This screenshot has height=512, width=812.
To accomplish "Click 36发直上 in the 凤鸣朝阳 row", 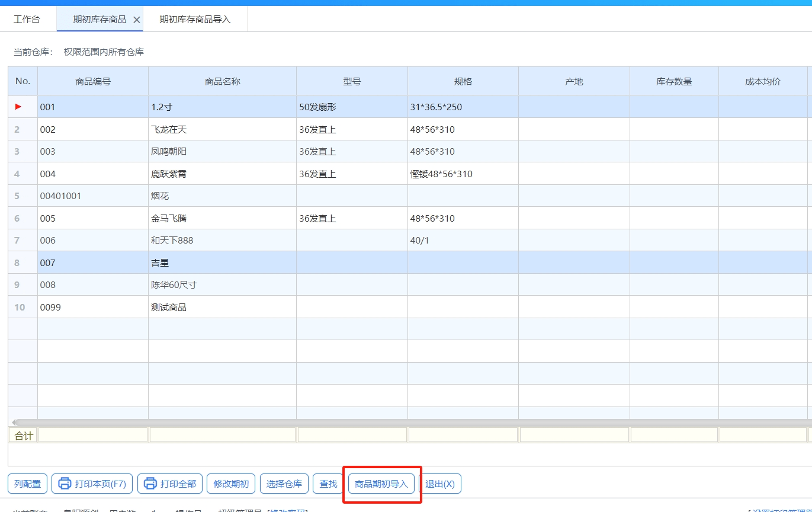I will 352,151.
